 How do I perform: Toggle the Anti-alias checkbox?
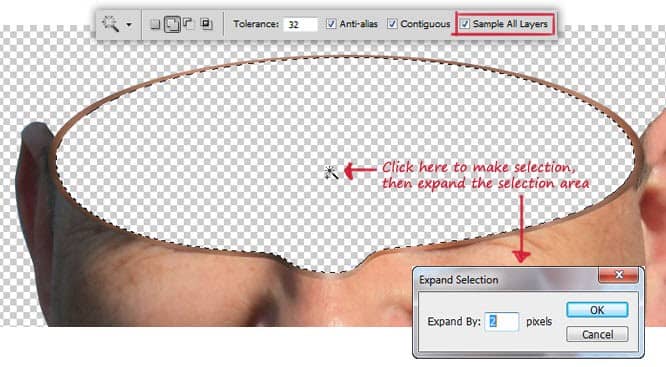[331, 24]
